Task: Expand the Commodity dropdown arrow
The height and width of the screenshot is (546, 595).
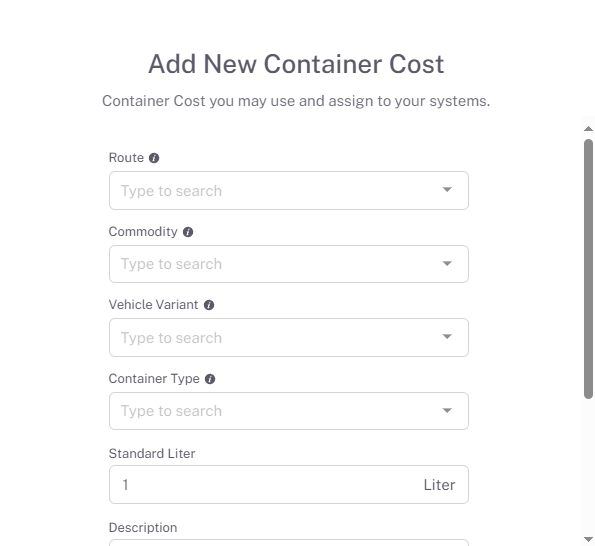Action: (x=447, y=264)
